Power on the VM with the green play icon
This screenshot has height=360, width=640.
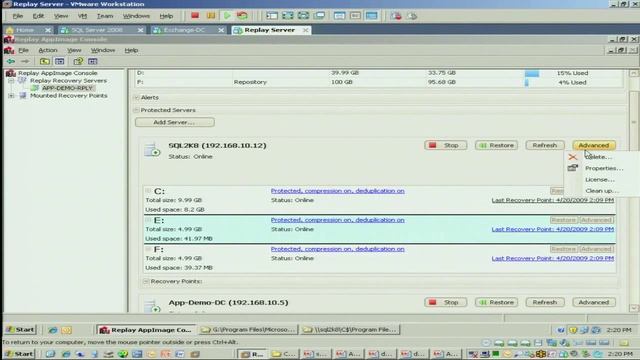click(227, 16)
